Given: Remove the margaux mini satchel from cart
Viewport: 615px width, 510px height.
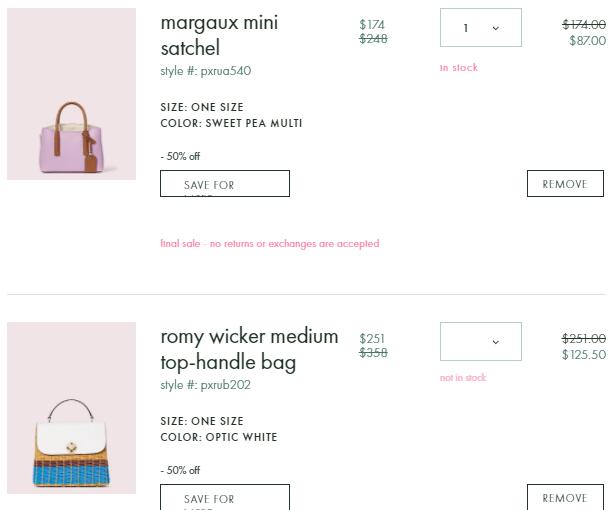Looking at the screenshot, I should pyautogui.click(x=565, y=184).
